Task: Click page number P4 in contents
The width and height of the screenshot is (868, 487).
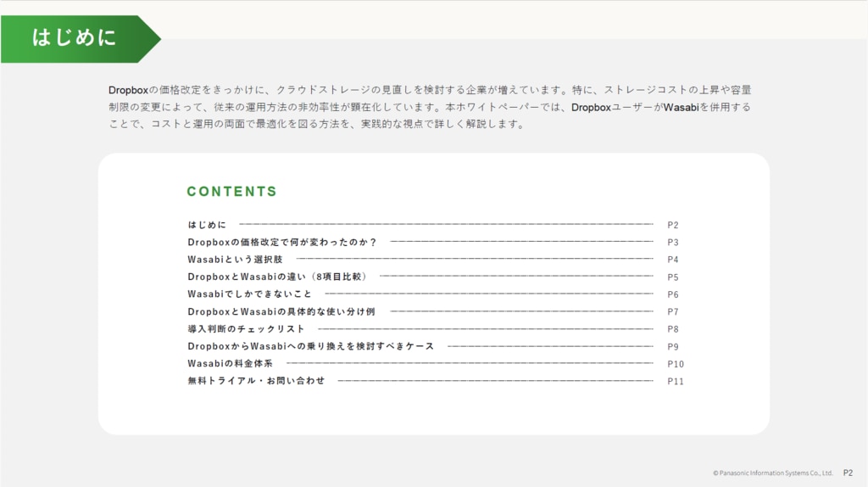Action: point(672,260)
